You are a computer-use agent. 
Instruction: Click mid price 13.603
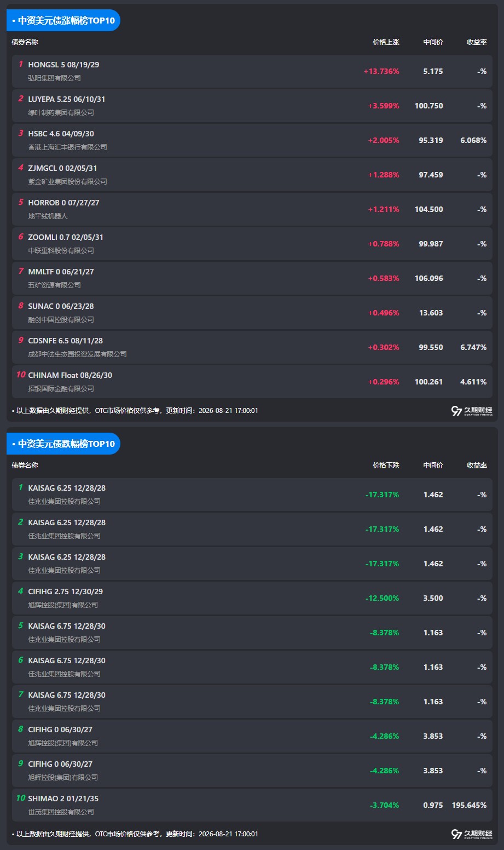pyautogui.click(x=431, y=313)
